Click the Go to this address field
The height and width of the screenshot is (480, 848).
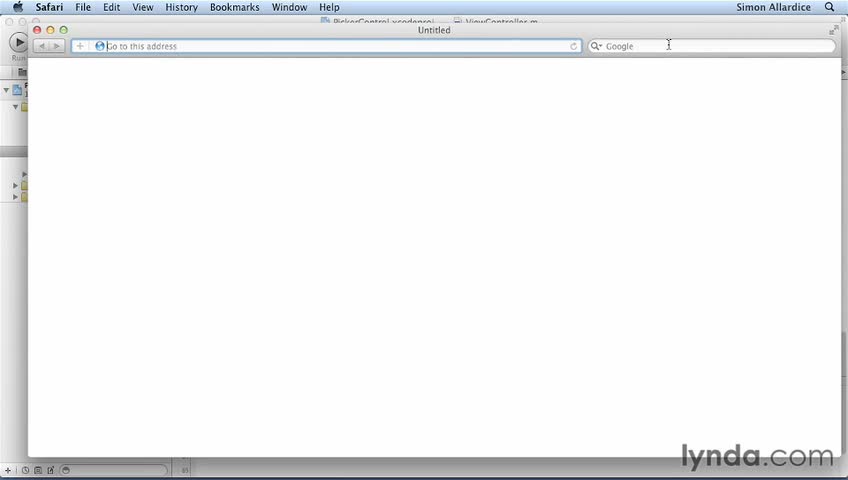coord(327,46)
